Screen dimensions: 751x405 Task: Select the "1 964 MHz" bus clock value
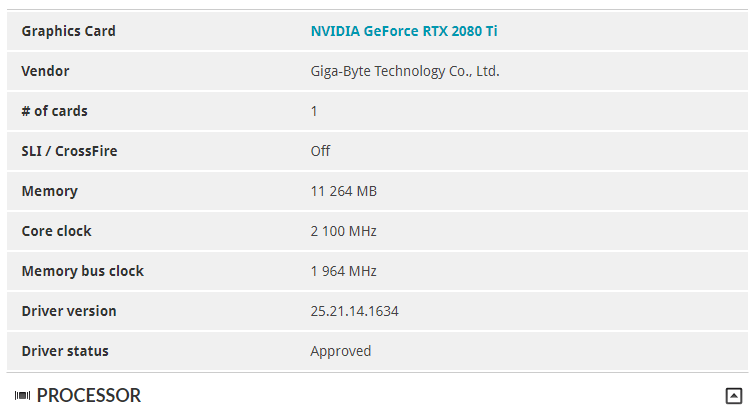344,271
